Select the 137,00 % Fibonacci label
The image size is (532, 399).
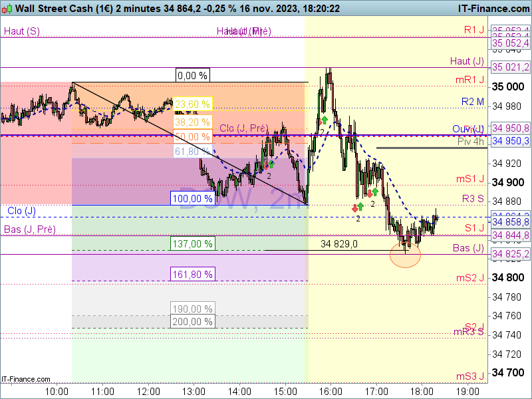tap(192, 243)
